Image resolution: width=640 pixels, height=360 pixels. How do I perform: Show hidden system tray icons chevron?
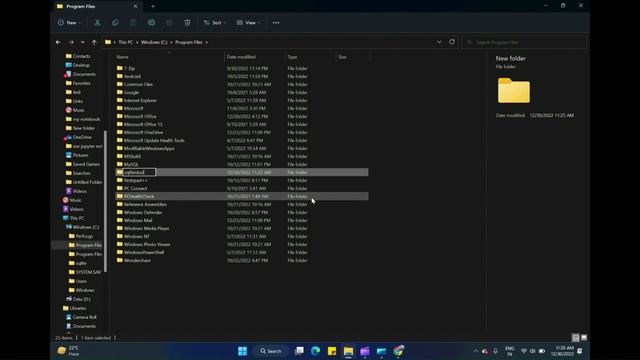coord(476,351)
